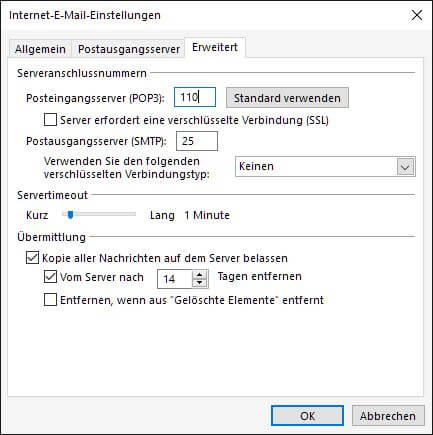This screenshot has width=433, height=435.
Task: Switch to the Allgemein tab
Action: [x=40, y=49]
